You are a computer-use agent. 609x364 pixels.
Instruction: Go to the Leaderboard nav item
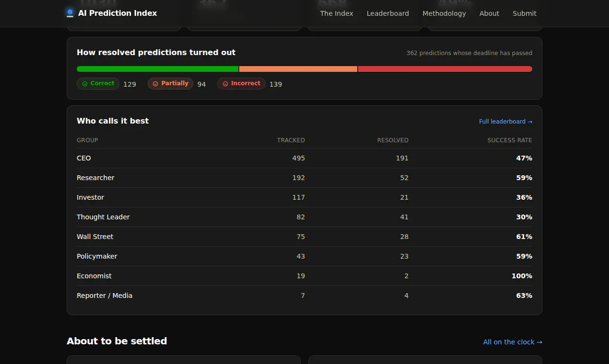coord(388,13)
